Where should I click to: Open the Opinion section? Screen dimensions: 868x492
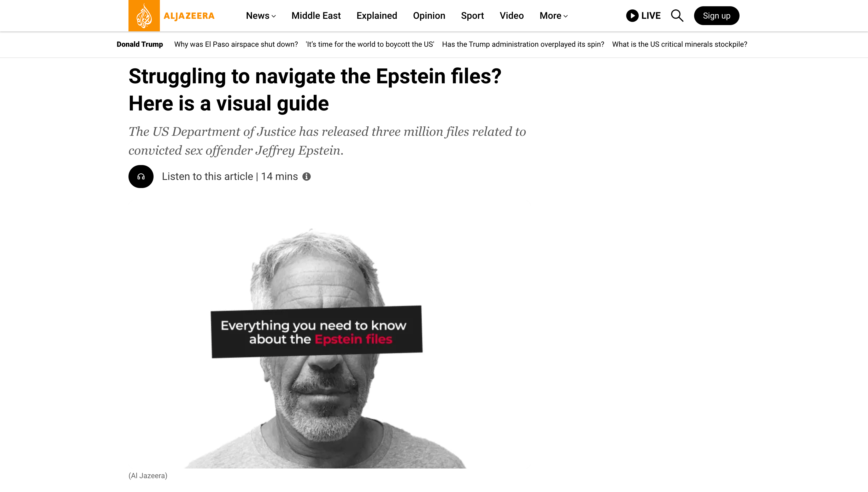[429, 16]
